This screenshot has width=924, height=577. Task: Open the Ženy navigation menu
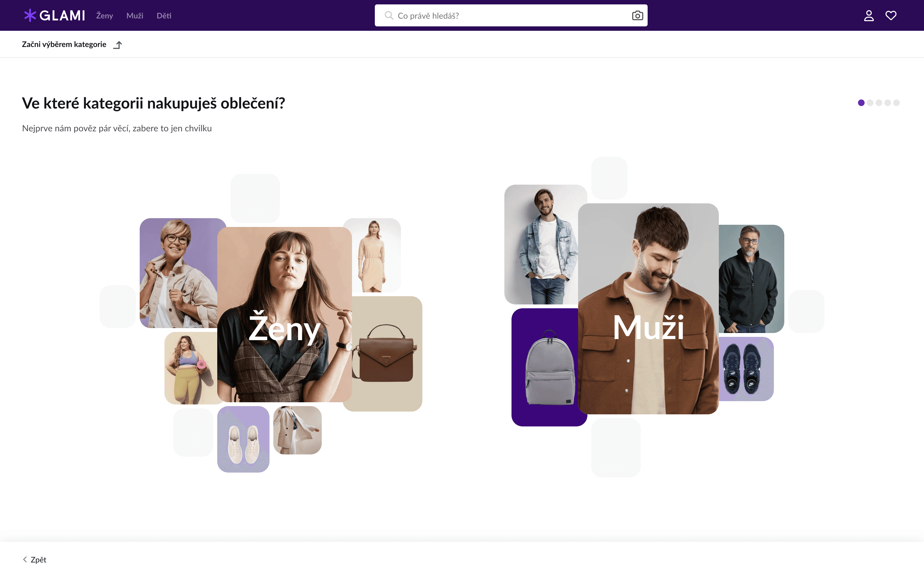pos(104,16)
